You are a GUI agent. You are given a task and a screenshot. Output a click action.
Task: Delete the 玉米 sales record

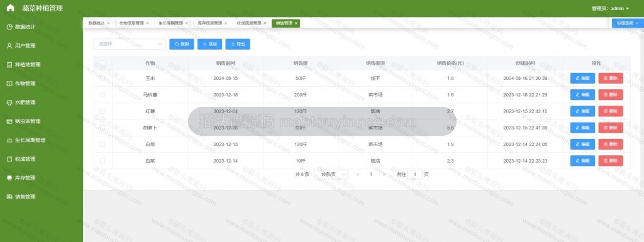[610, 78]
